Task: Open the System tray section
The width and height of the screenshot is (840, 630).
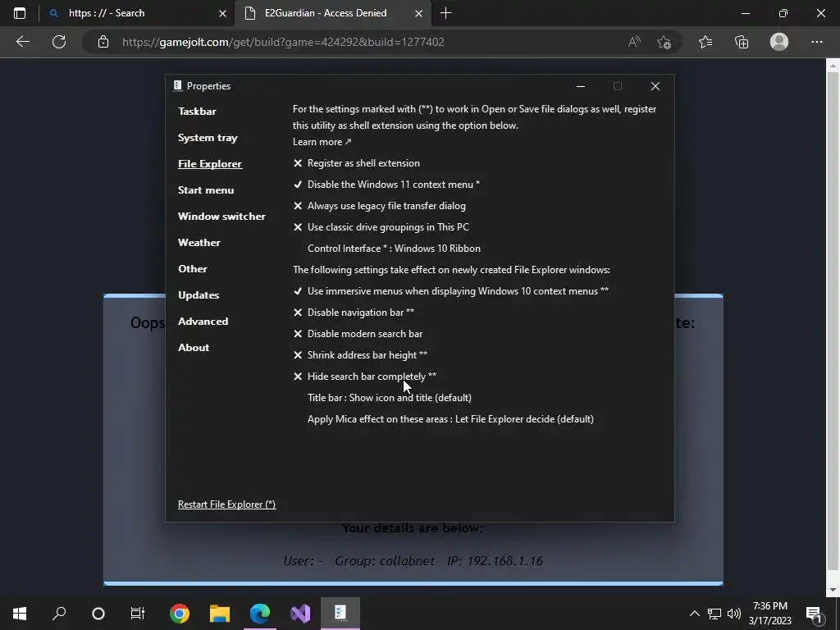Action: (x=208, y=138)
